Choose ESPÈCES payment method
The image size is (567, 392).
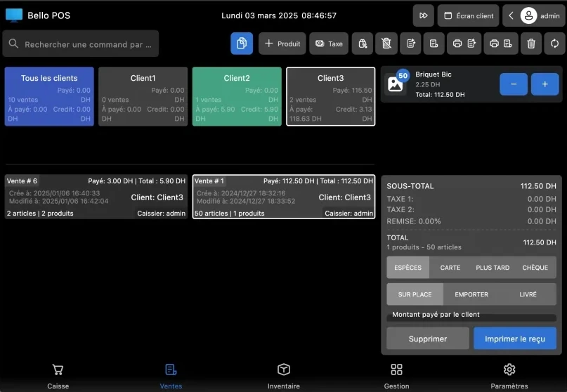408,268
